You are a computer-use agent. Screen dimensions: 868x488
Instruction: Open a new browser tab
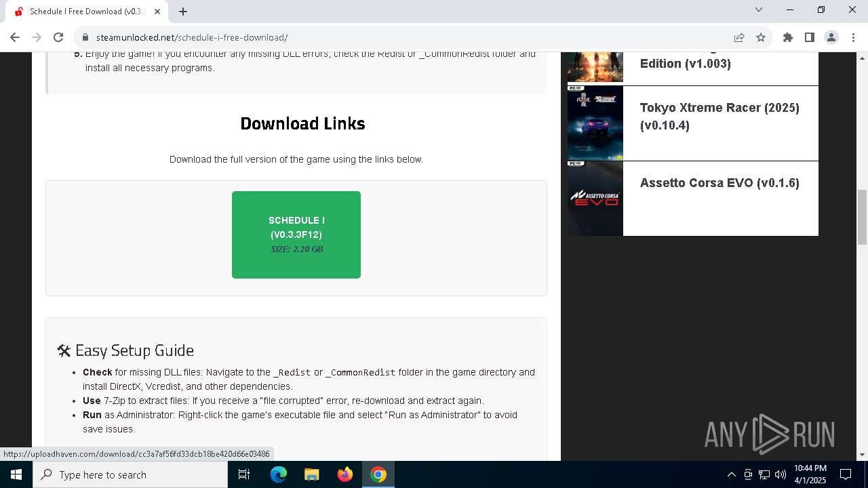click(x=183, y=11)
